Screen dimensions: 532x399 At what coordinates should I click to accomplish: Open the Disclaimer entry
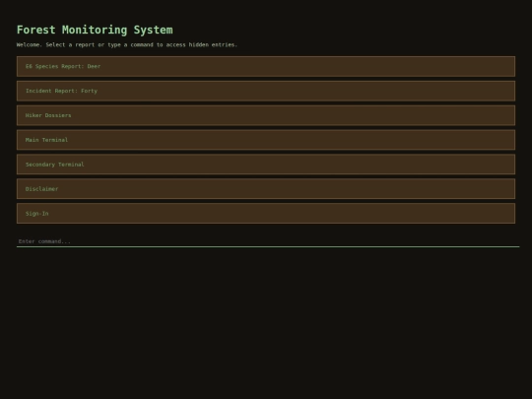pyautogui.click(x=266, y=188)
